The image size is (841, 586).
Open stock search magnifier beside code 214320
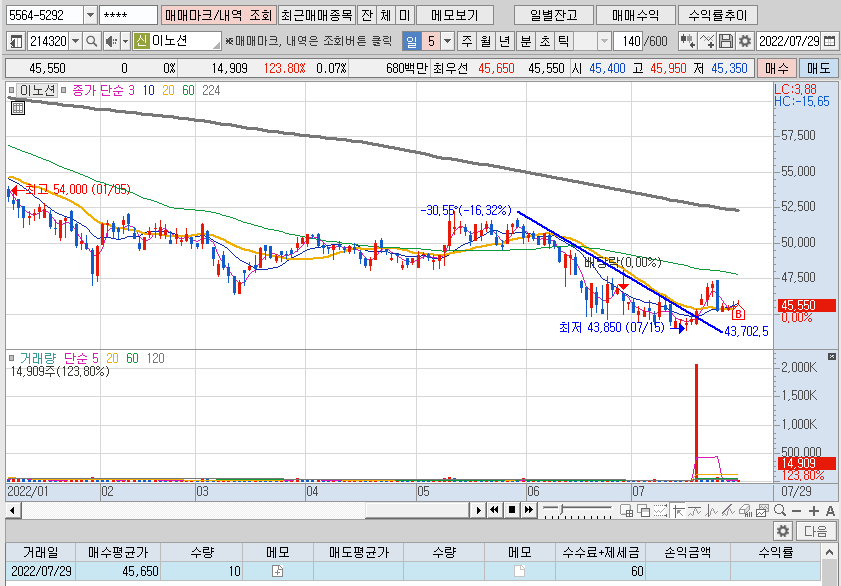click(x=92, y=41)
